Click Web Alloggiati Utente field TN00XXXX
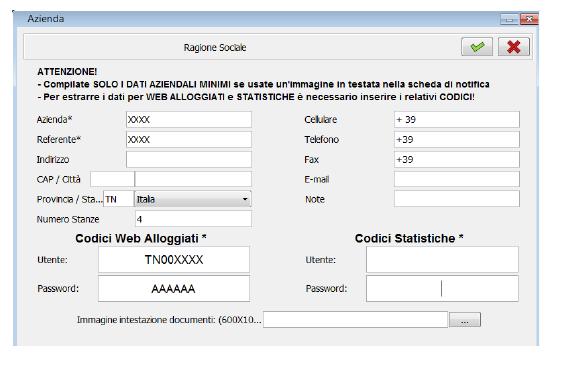561x380 pixels. click(174, 260)
